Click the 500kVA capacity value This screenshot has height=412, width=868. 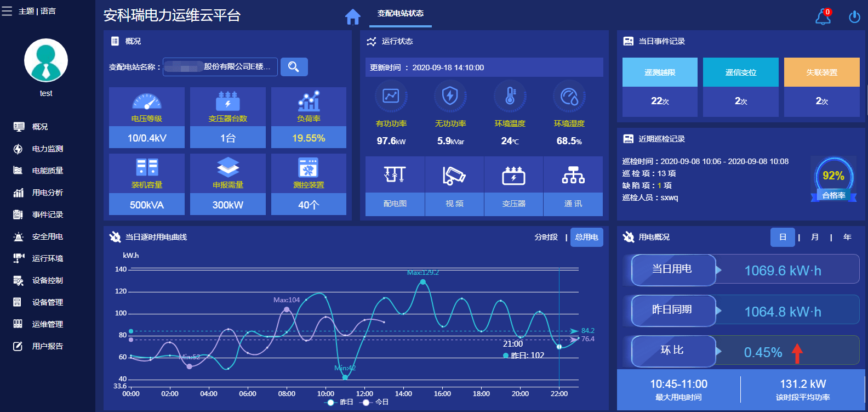click(146, 205)
